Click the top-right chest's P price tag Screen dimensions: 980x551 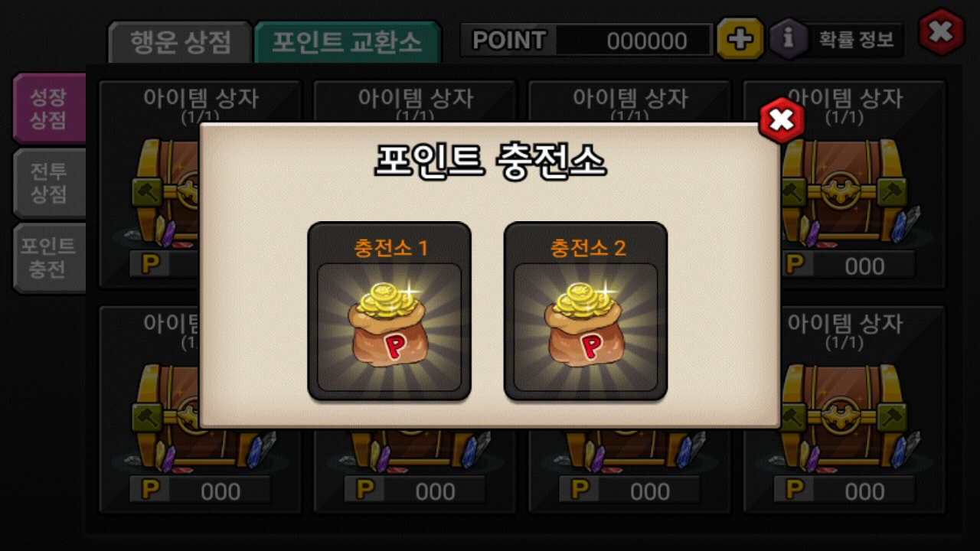click(x=844, y=265)
